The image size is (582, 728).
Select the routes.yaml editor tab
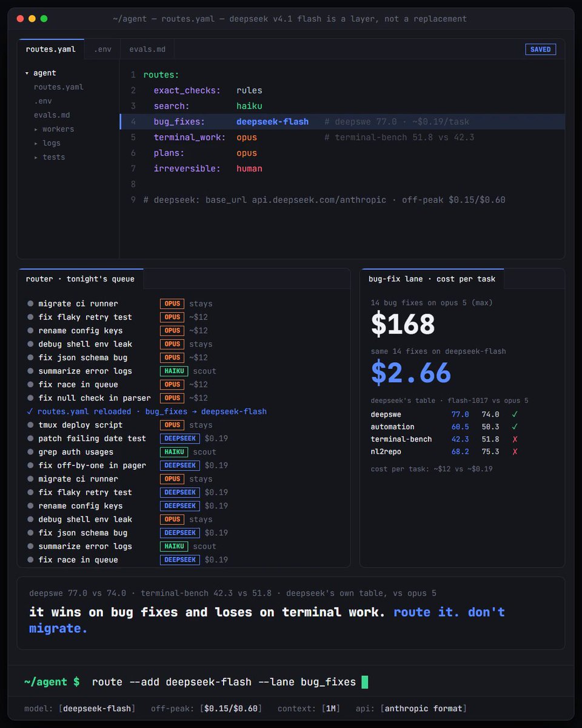point(51,49)
